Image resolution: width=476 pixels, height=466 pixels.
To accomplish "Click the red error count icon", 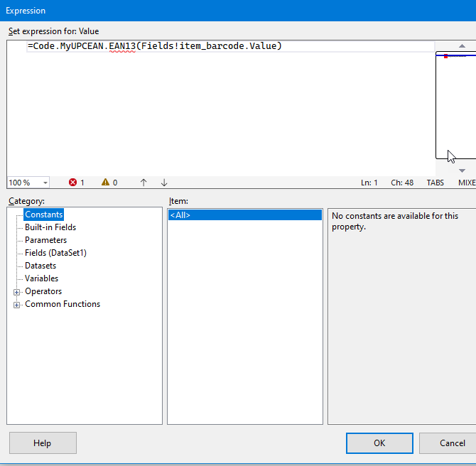I will [73, 183].
